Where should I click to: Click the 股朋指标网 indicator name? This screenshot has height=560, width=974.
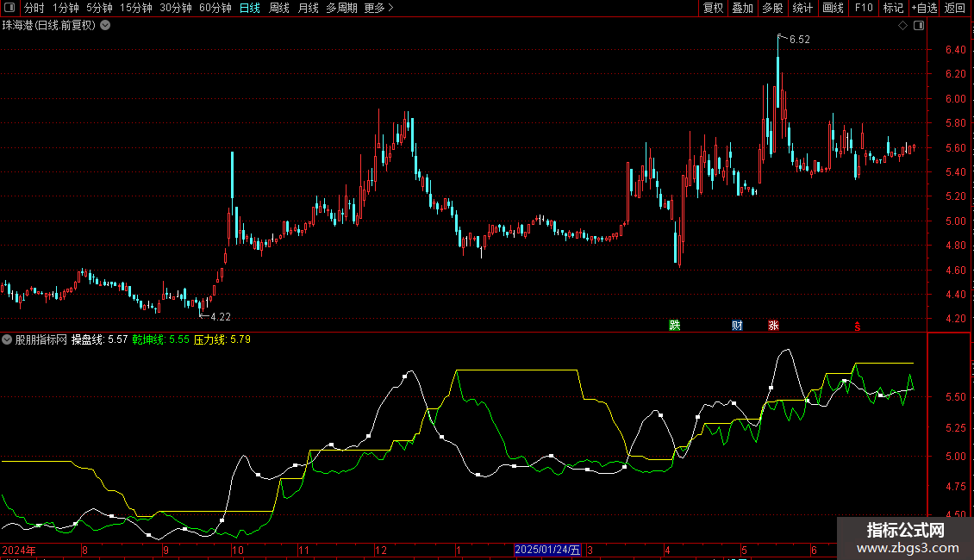(41, 339)
